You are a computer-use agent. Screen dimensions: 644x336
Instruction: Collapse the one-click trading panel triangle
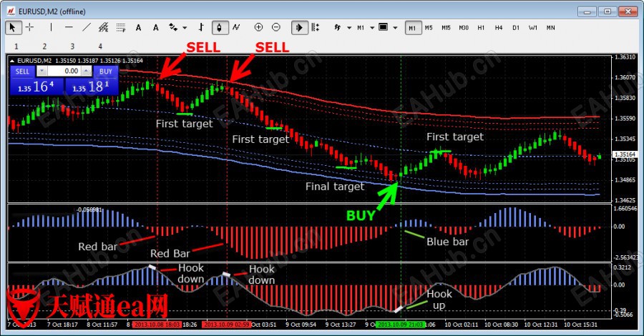[12, 61]
